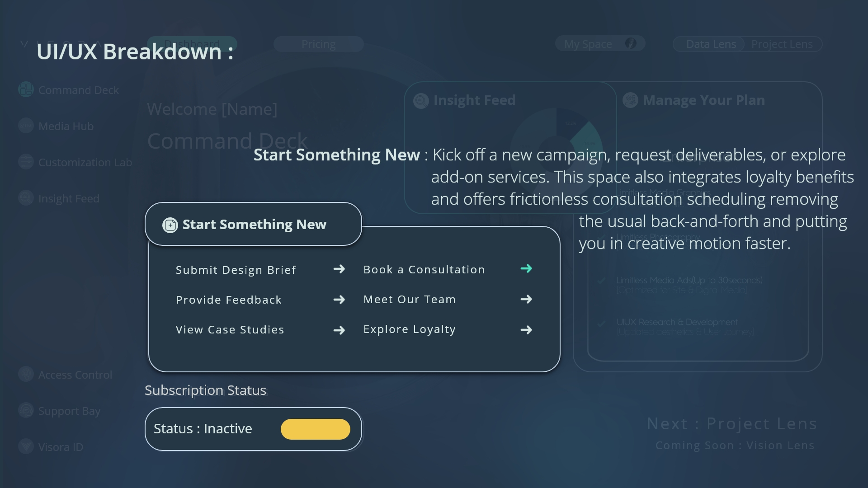Toggle the yellow subscription status pill

(315, 429)
